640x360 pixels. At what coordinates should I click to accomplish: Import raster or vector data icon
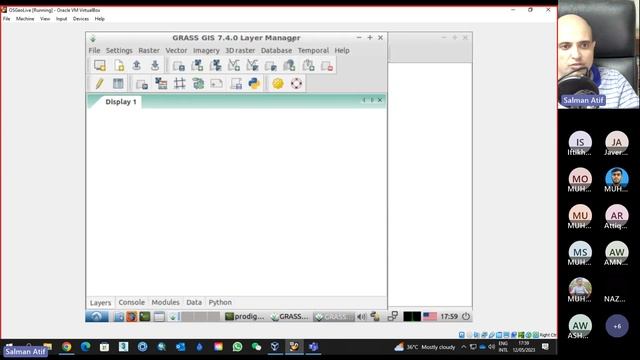(142, 84)
